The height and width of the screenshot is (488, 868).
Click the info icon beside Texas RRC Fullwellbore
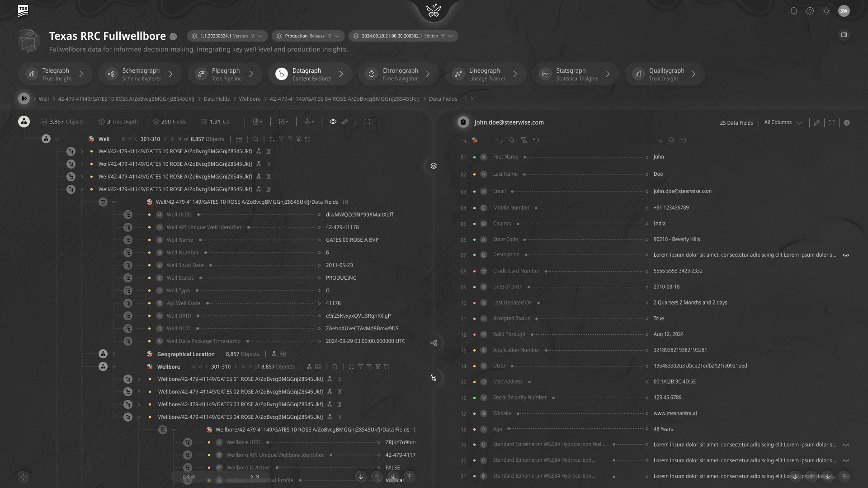(x=173, y=37)
